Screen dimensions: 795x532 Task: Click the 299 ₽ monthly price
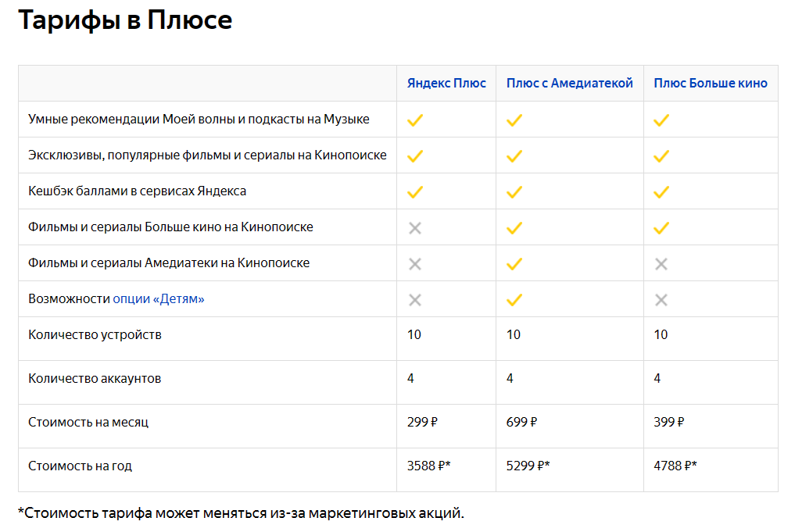click(422, 422)
